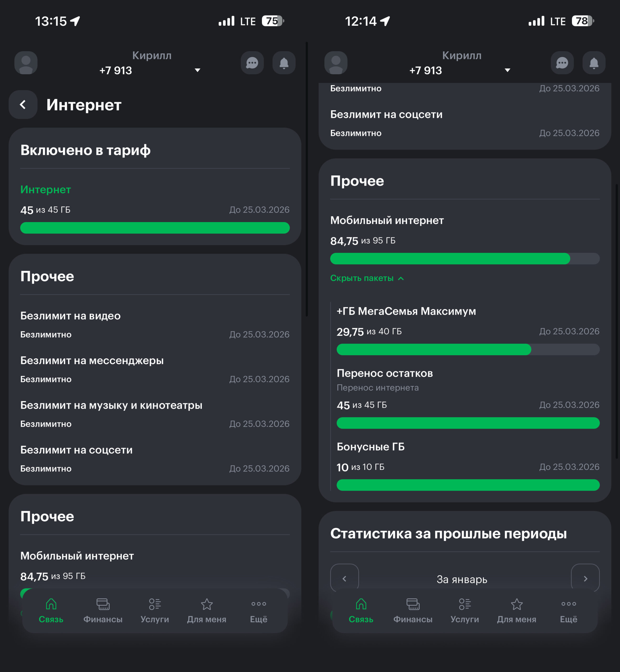The height and width of the screenshot is (672, 620).
Task: Tap the +ГБ МегаСемья Максимум progress bar
Action: click(468, 350)
